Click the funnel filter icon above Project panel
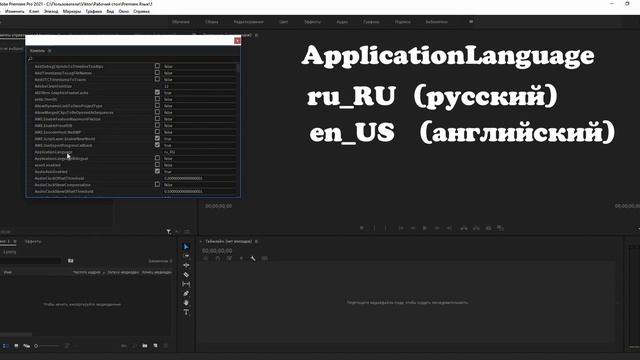This screenshot has width=640, height=360. coord(169,232)
